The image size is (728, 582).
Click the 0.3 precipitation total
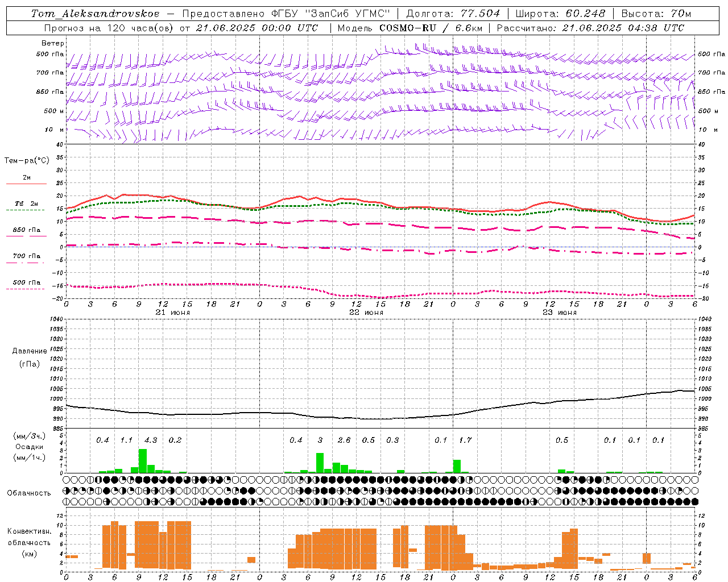coord(392,440)
